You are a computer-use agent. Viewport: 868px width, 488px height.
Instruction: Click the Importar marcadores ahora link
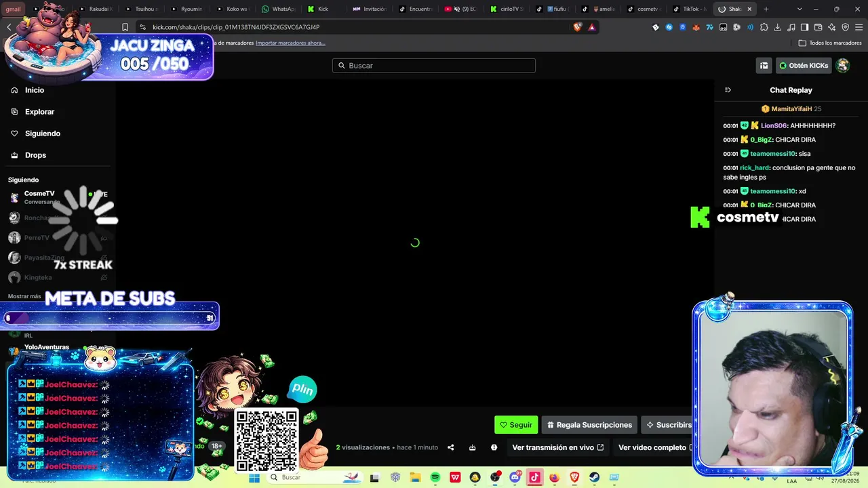click(290, 43)
